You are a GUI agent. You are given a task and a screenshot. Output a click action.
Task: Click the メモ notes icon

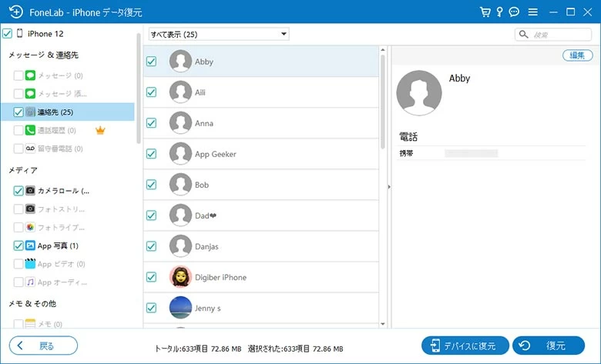(30, 324)
